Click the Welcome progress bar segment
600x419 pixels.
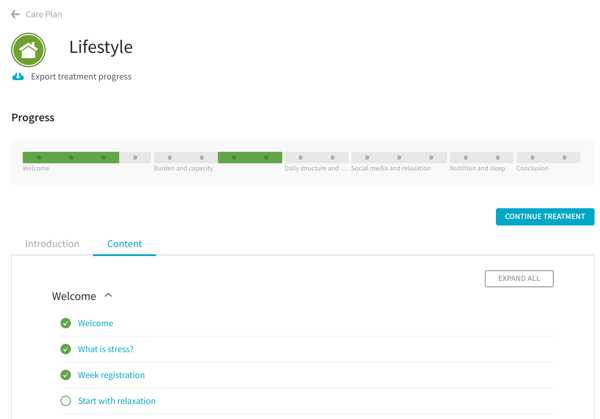click(87, 157)
